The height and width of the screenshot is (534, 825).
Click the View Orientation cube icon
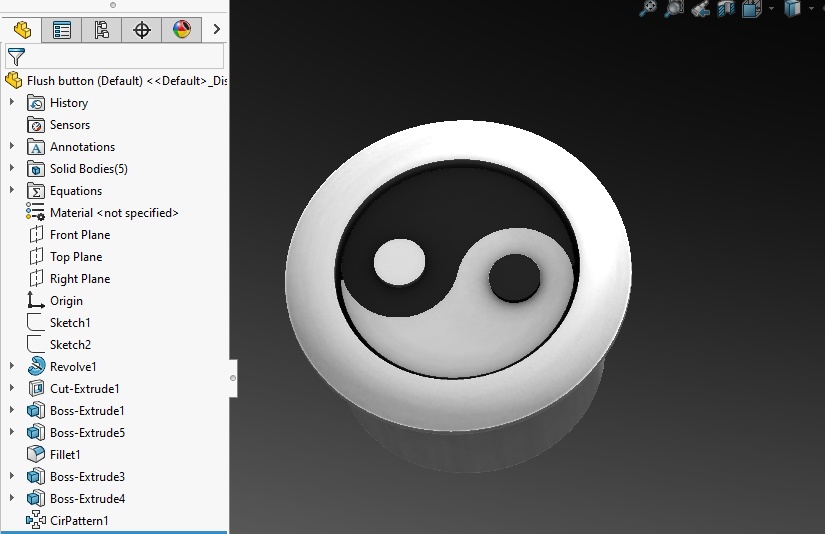tap(752, 9)
